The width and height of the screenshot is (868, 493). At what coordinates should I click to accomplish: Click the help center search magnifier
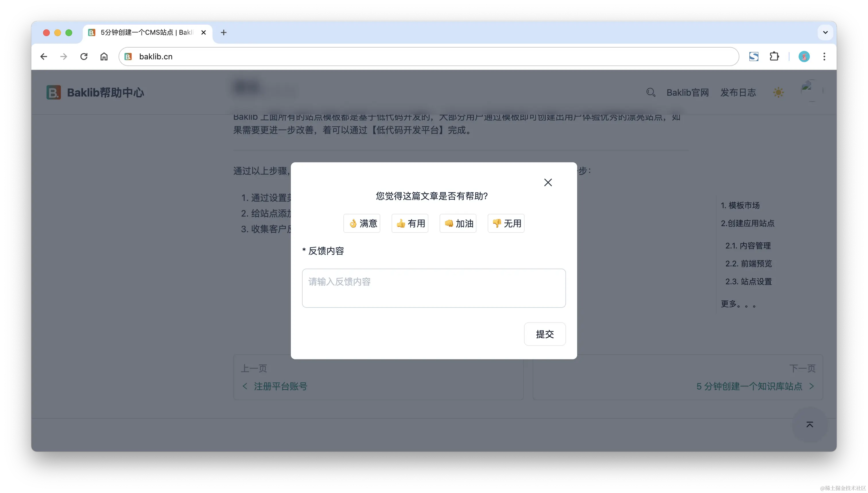click(650, 92)
